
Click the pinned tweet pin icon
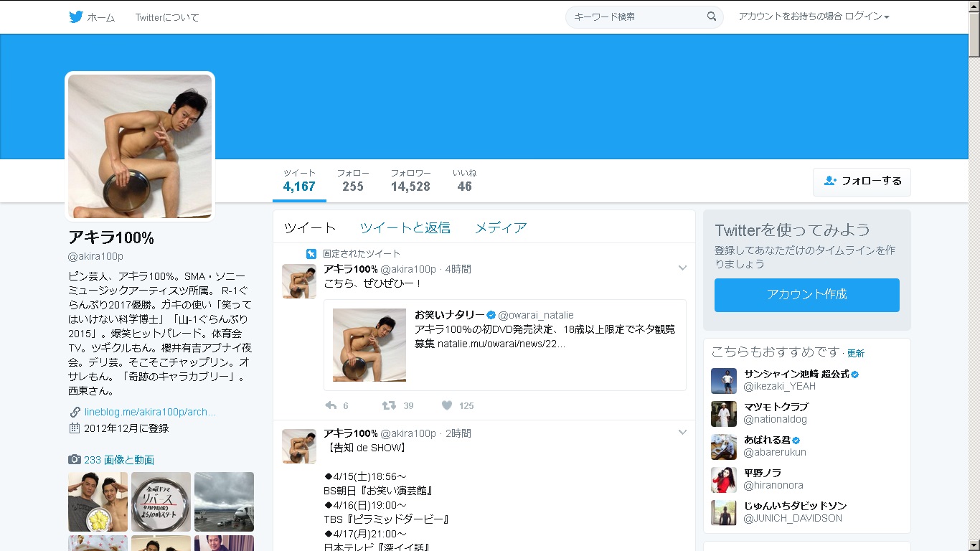(x=311, y=254)
